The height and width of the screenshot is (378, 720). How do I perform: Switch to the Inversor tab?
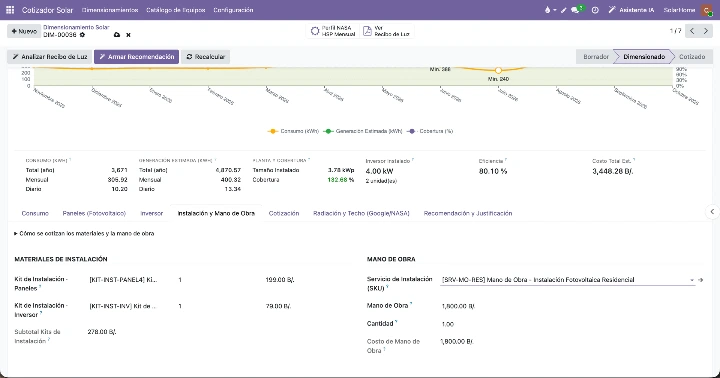(x=152, y=213)
